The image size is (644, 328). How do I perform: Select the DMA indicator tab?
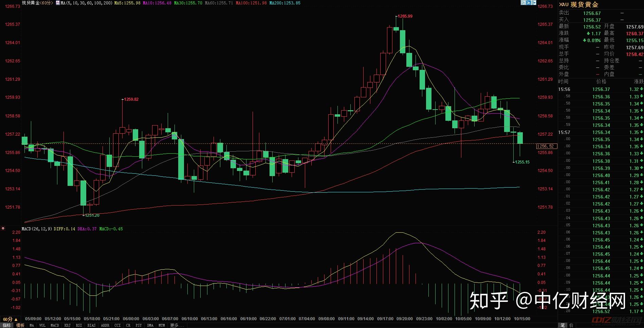pyautogui.click(x=150, y=325)
